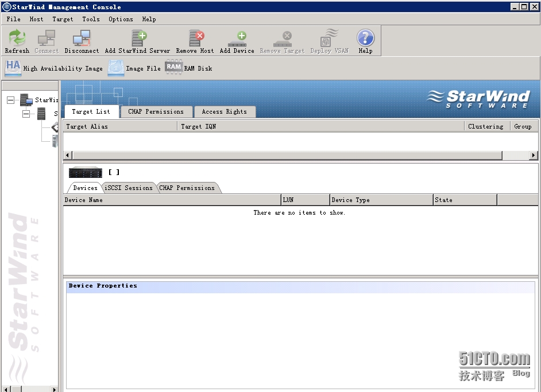The width and height of the screenshot is (541, 392).
Task: Click the StarWind Software banner logo
Action: [x=478, y=99]
